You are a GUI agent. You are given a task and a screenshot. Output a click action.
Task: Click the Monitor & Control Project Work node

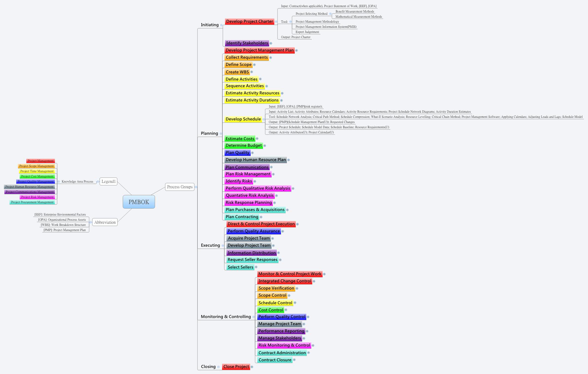click(x=290, y=274)
